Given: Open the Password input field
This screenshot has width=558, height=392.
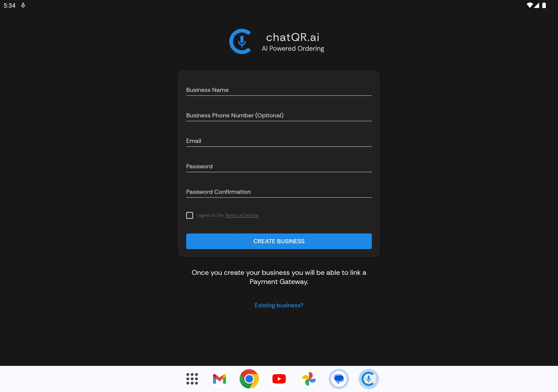Looking at the screenshot, I should click(x=279, y=166).
